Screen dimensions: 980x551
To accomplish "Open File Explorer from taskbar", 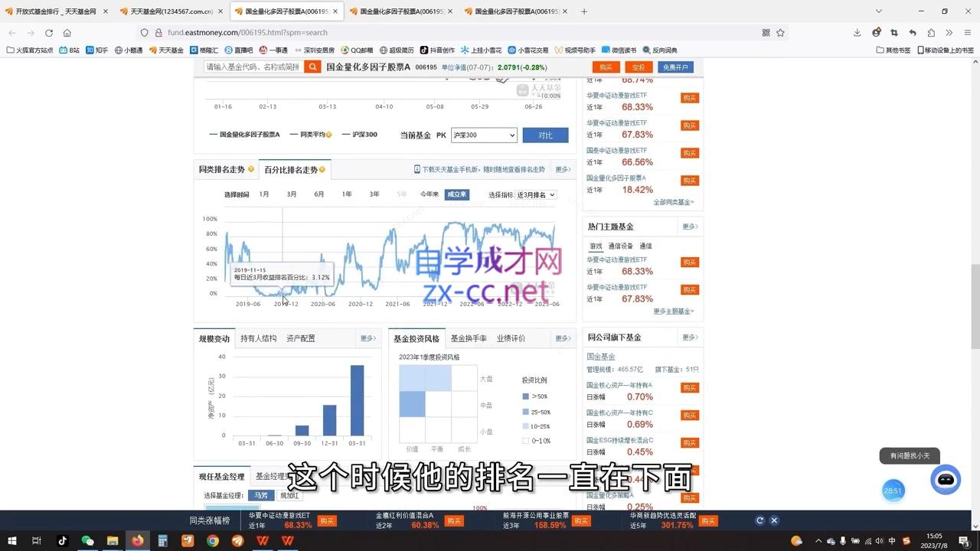I will (x=113, y=540).
